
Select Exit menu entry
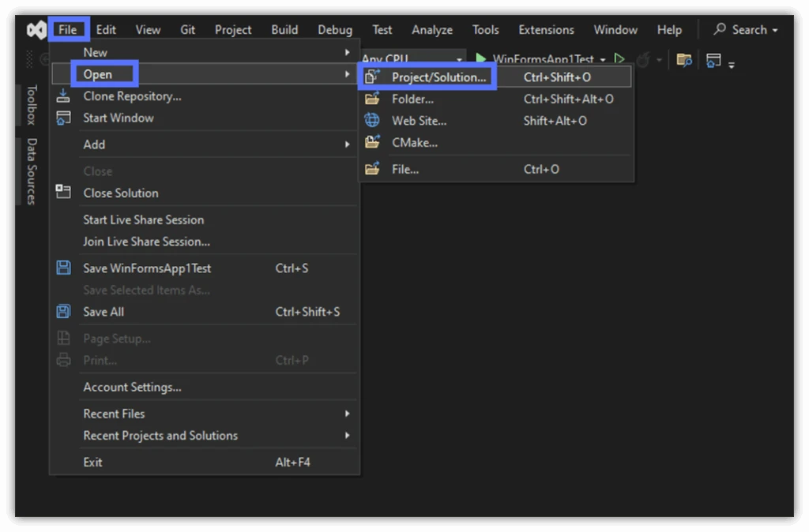(x=205, y=462)
